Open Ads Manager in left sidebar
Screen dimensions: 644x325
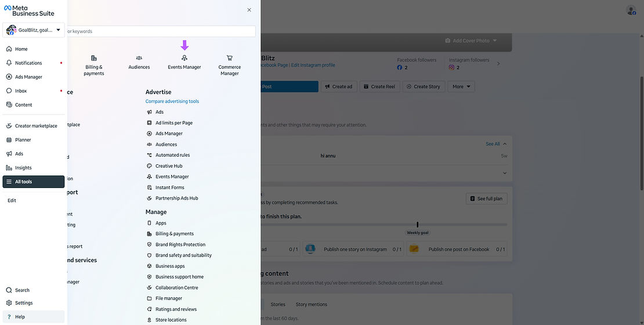tap(33, 77)
